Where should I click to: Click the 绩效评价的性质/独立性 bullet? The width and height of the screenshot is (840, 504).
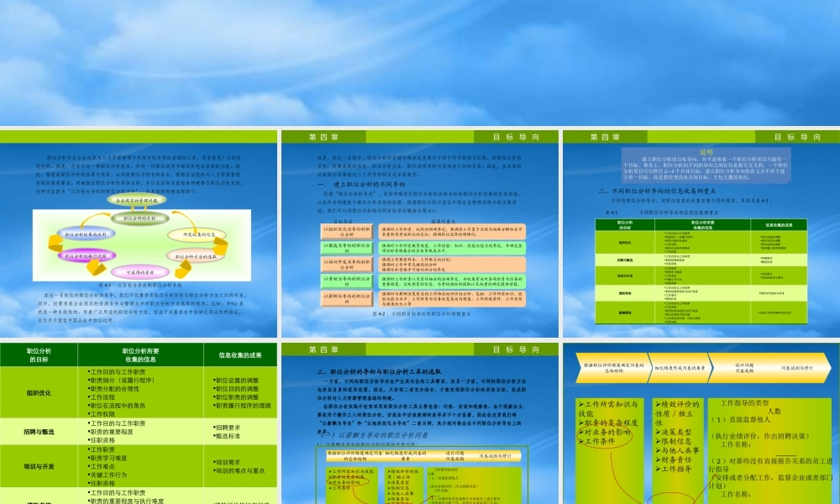pyautogui.click(x=677, y=413)
